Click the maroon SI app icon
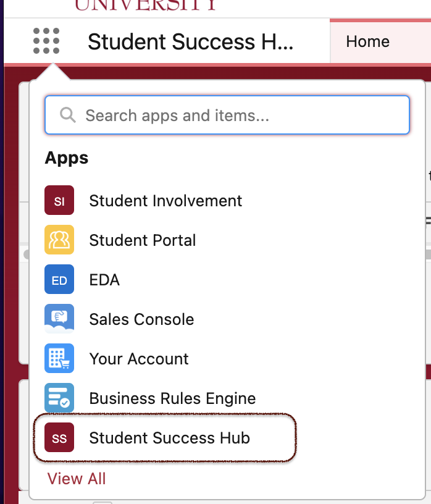 pos(59,201)
